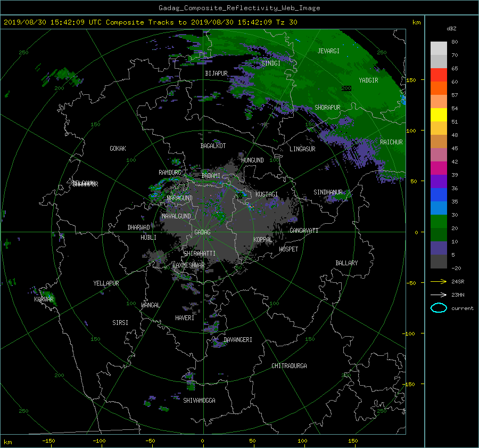Select the GADAG radar center label
This screenshot has width=479, height=448.
pos(202,232)
